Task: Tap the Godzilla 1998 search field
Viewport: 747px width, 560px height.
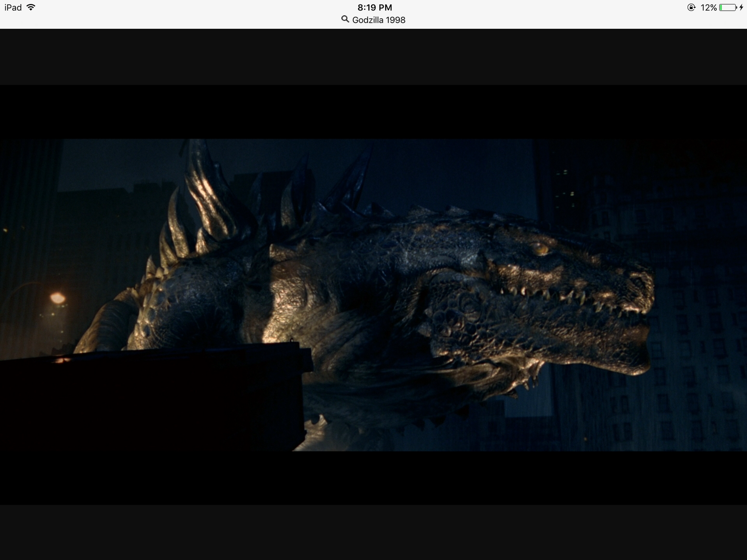Action: point(373,20)
